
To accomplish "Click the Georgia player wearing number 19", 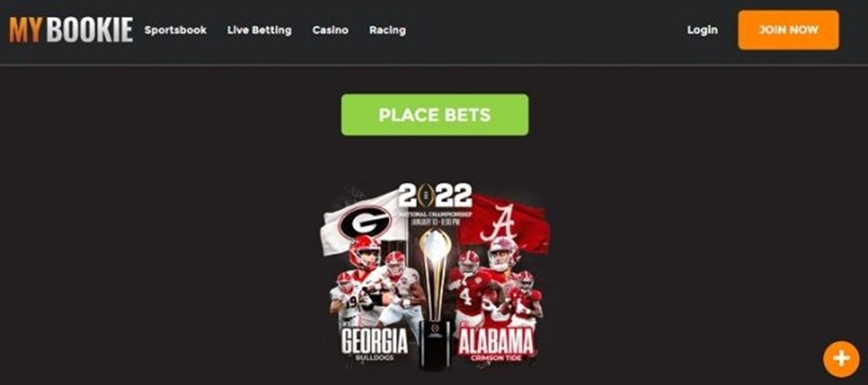I will (x=345, y=298).
